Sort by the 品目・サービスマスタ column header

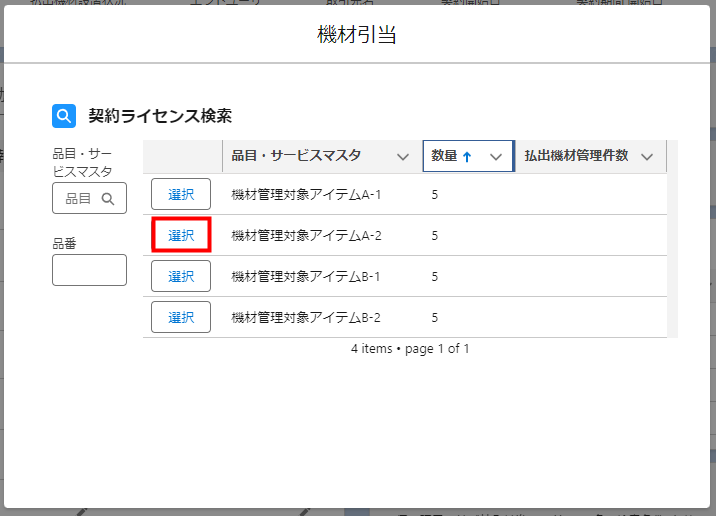coord(296,156)
